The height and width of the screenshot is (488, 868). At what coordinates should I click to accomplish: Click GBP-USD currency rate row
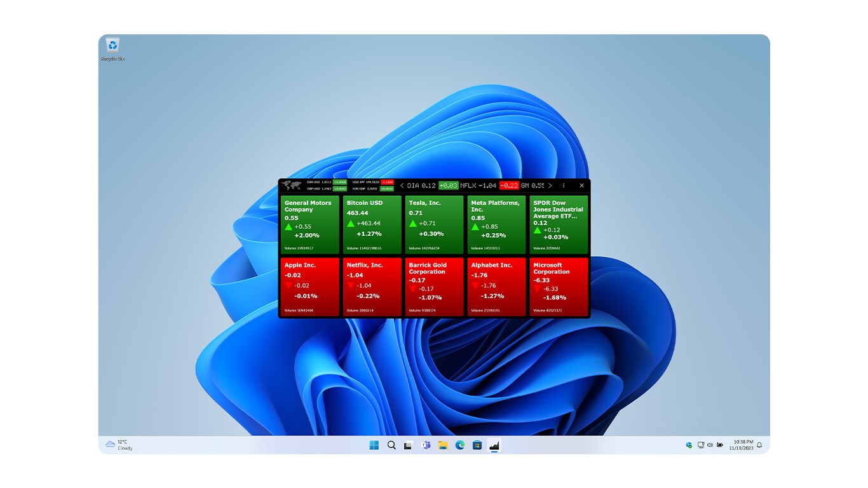click(327, 189)
